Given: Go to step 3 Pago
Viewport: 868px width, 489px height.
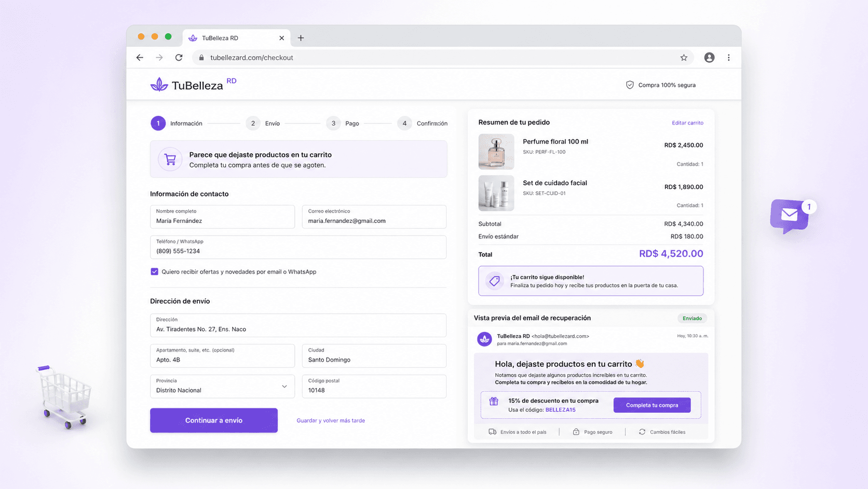Looking at the screenshot, I should point(343,123).
